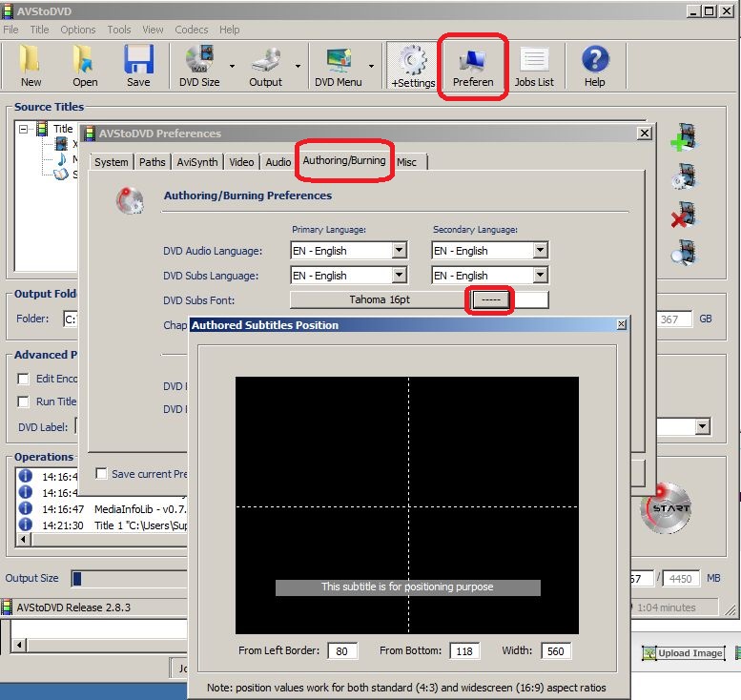Viewport: 741px width, 700px height.
Task: Click the From Bottom value field
Action: click(464, 650)
